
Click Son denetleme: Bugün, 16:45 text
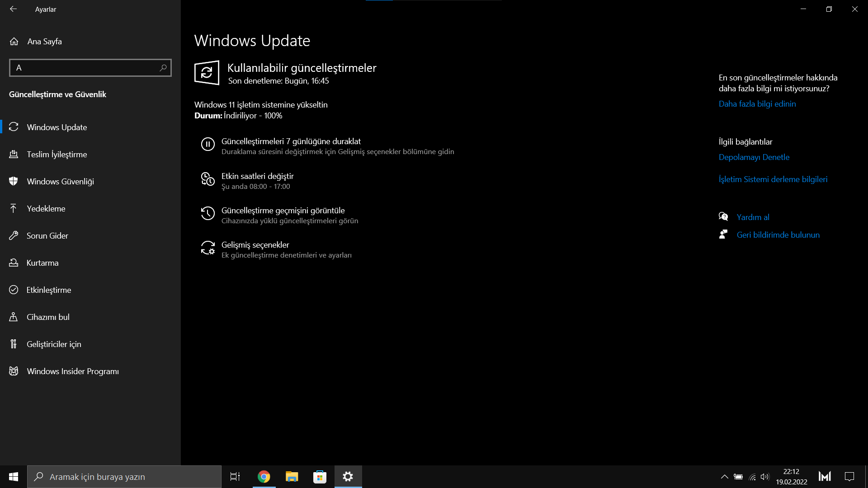278,81
